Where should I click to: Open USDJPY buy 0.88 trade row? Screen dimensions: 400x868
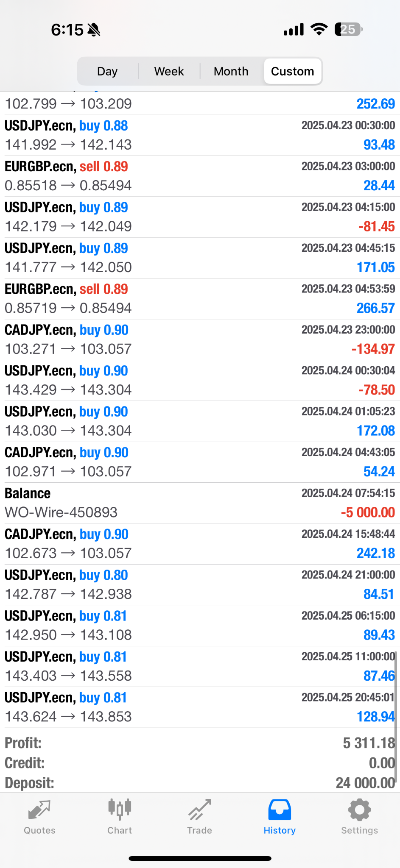[200, 135]
